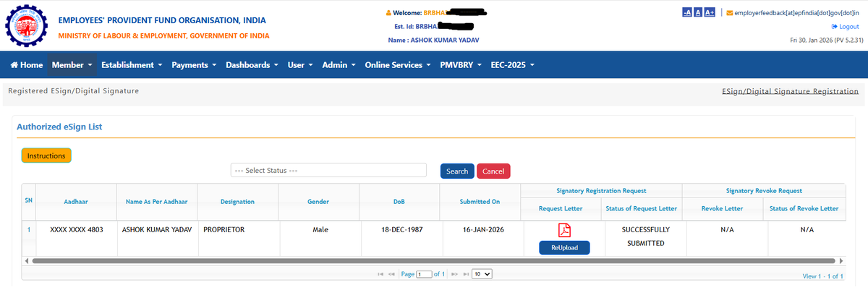Viewport: 868px width, 293px height.
Task: Click the Revoke Letter column header
Action: click(722, 208)
